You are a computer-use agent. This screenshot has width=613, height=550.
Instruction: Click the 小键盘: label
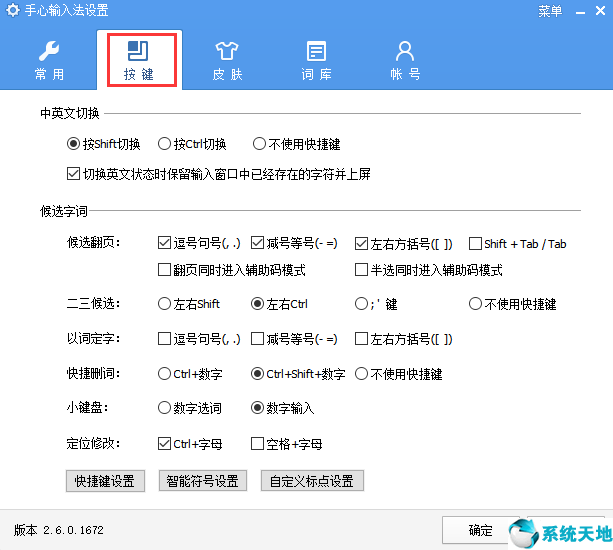pos(87,407)
